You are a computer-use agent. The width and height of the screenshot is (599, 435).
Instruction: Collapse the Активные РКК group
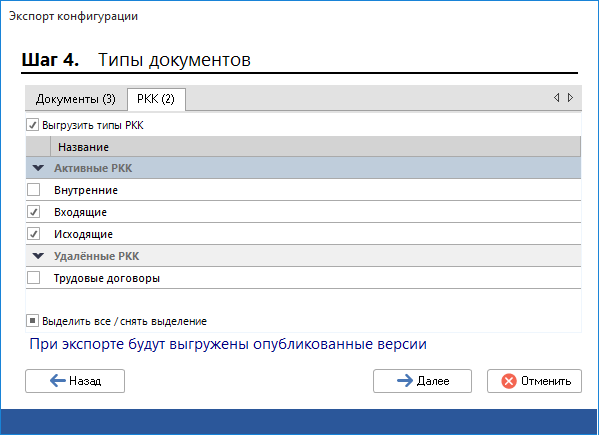(38, 168)
